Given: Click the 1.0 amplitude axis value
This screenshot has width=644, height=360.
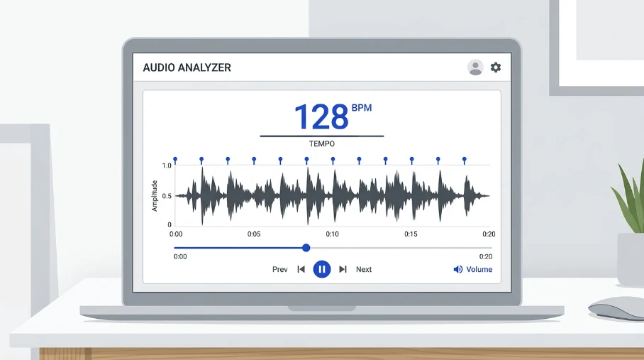Looking at the screenshot, I should 167,165.
